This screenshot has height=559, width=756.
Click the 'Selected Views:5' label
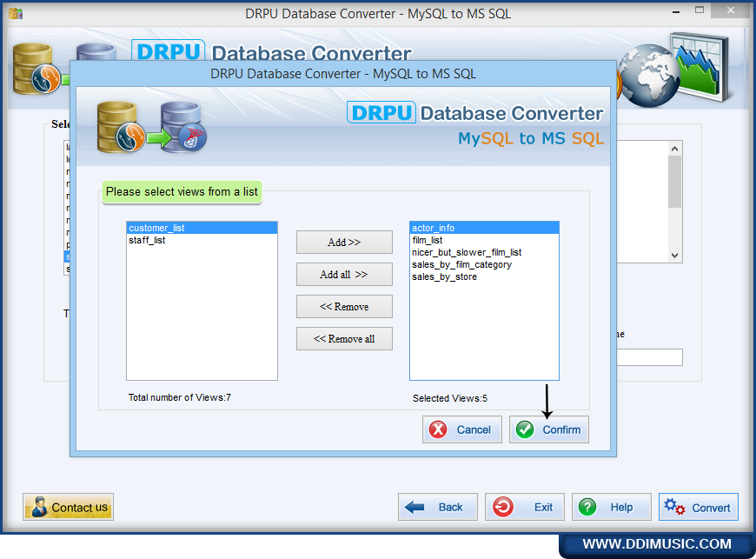(x=450, y=398)
